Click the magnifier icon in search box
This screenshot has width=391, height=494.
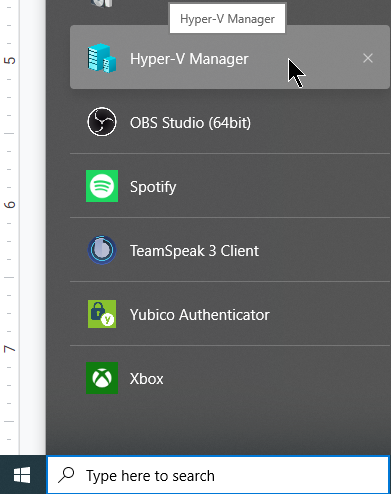pyautogui.click(x=66, y=475)
